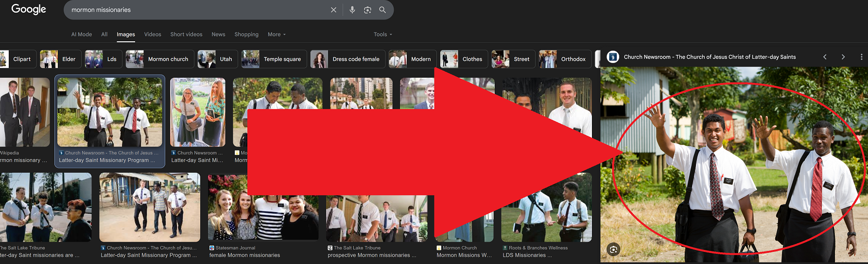Open Latter-day Saint Missionary Program link under waving image

[x=107, y=160]
